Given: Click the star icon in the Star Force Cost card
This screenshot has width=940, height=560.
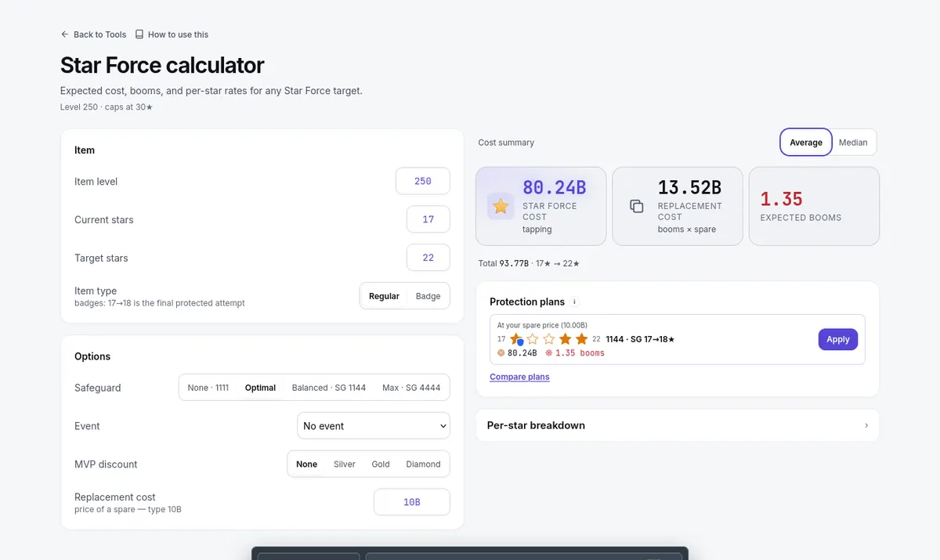Looking at the screenshot, I should (x=501, y=207).
